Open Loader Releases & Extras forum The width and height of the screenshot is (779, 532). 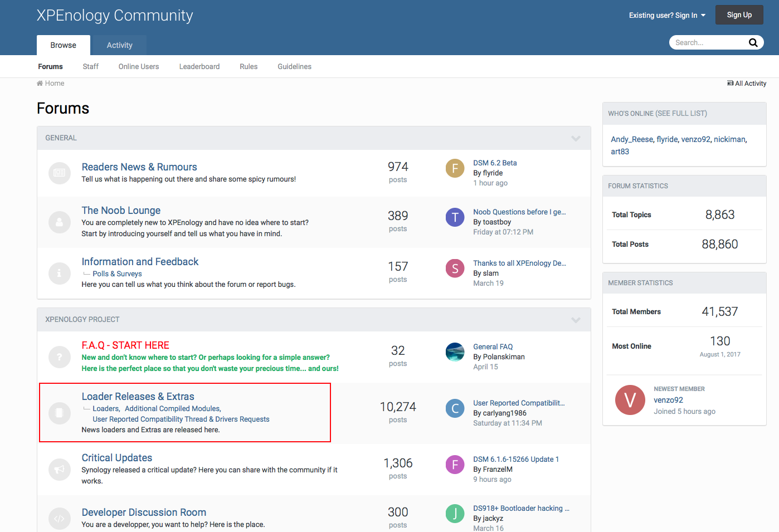138,397
